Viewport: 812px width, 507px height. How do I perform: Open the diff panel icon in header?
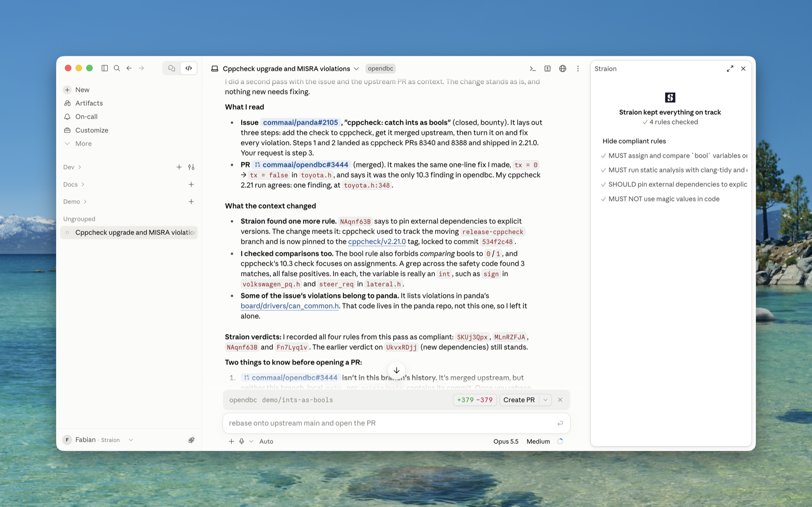[547, 69]
